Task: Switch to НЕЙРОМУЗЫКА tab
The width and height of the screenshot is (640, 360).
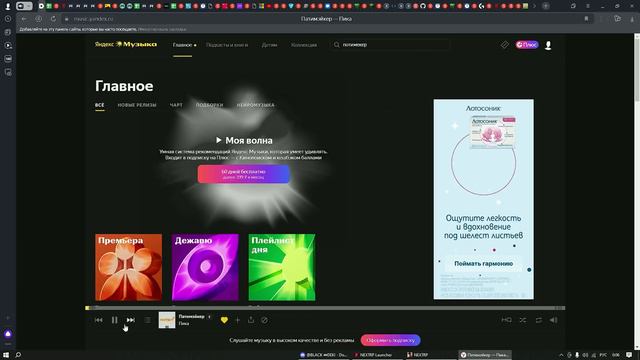Action: pos(256,105)
